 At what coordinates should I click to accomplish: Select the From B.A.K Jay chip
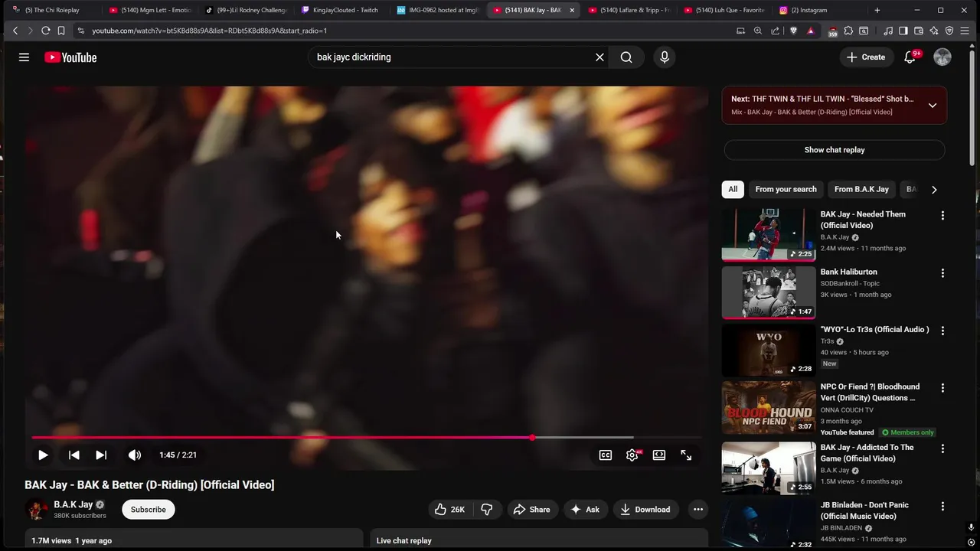pos(861,189)
